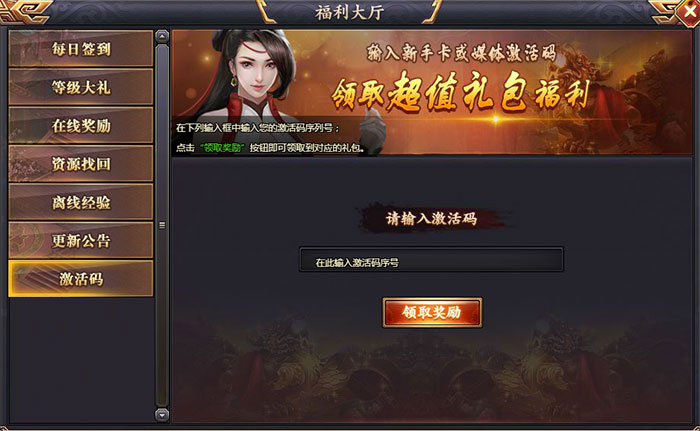Open the 每日签到 daily sign-in tab
The image size is (700, 431).
81,48
